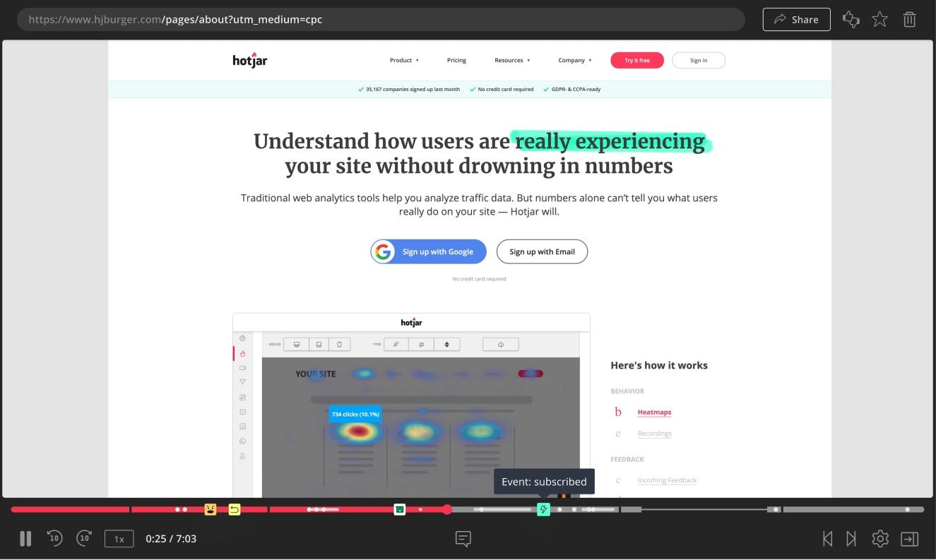Open the Incoming Feedback link
This screenshot has height=560, width=936.
click(667, 480)
